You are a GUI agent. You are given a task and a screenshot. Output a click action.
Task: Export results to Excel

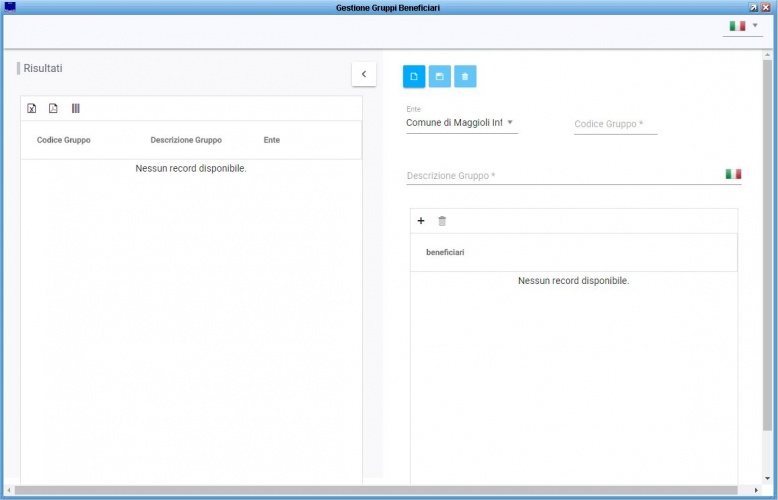tap(32, 108)
